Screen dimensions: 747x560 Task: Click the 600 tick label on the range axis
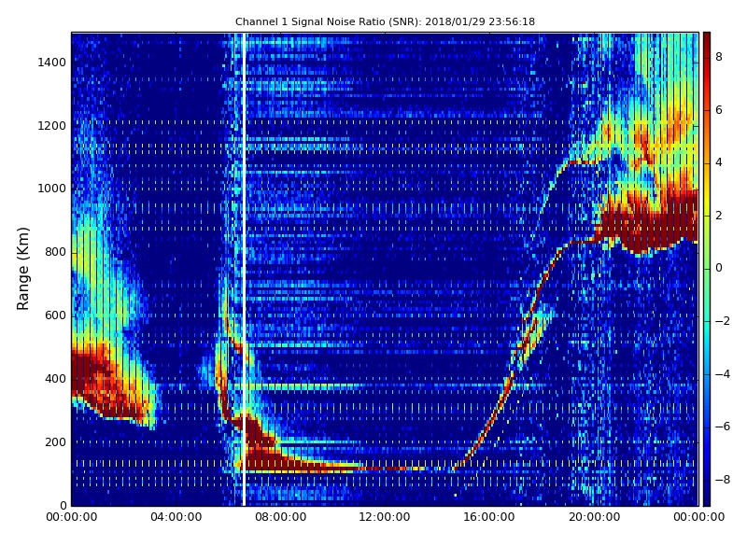point(55,315)
